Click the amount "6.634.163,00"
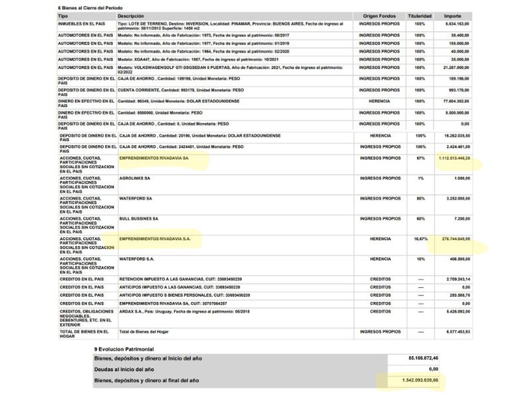 [x=458, y=24]
